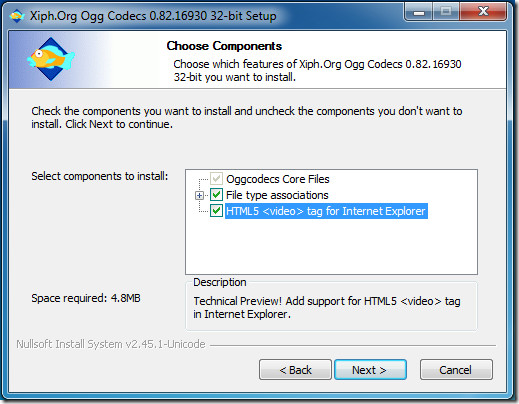The height and width of the screenshot is (404, 519).
Task: Click the large Xiph fish logo
Action: pos(51,59)
